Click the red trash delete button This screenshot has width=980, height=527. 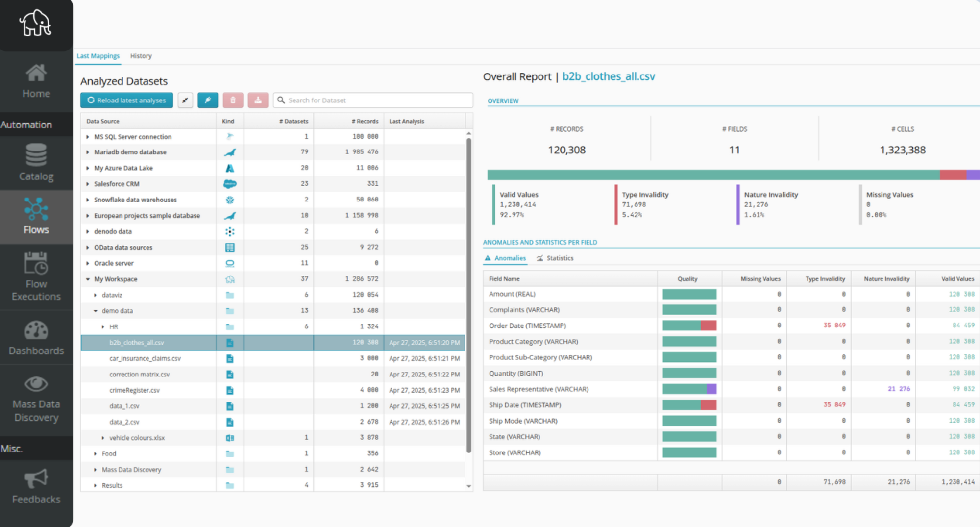pyautogui.click(x=233, y=100)
